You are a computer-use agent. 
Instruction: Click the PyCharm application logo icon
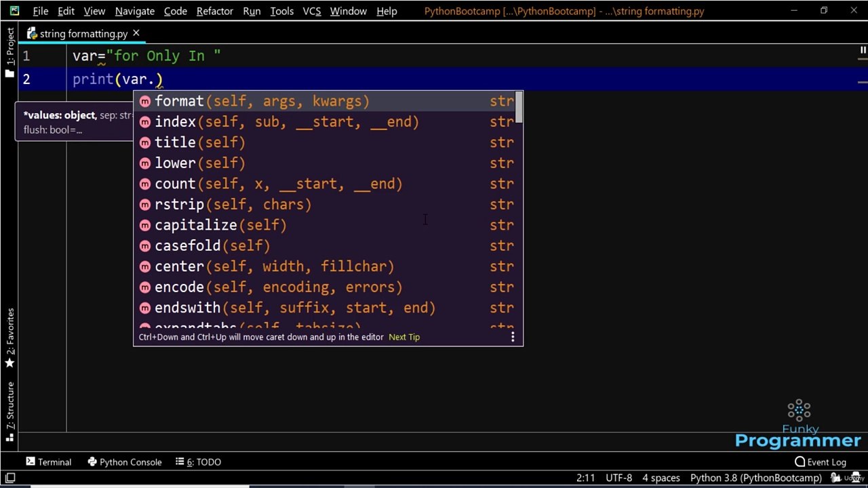click(14, 11)
